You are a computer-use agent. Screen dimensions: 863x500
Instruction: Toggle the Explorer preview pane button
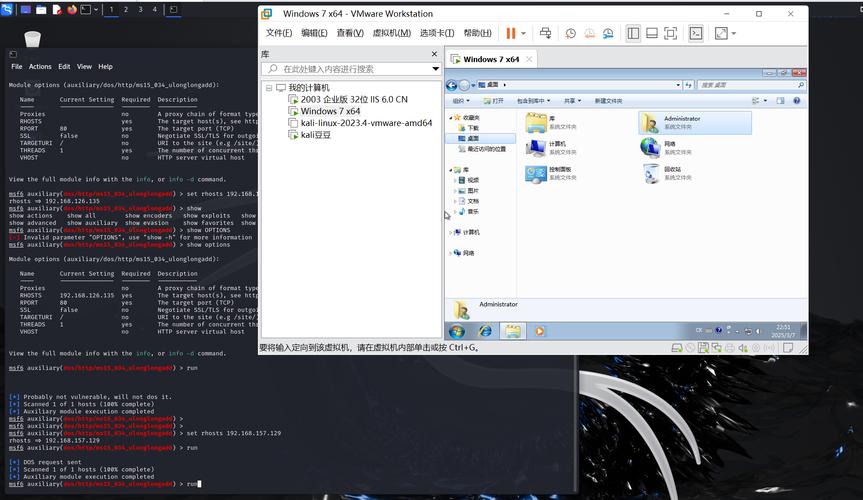[x=780, y=101]
